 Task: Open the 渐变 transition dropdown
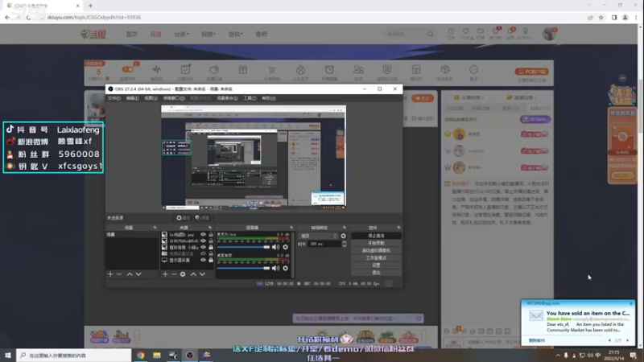pos(319,236)
